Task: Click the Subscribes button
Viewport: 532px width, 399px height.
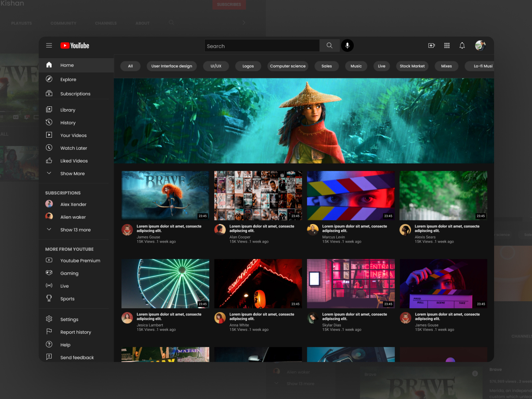Action: tap(229, 5)
